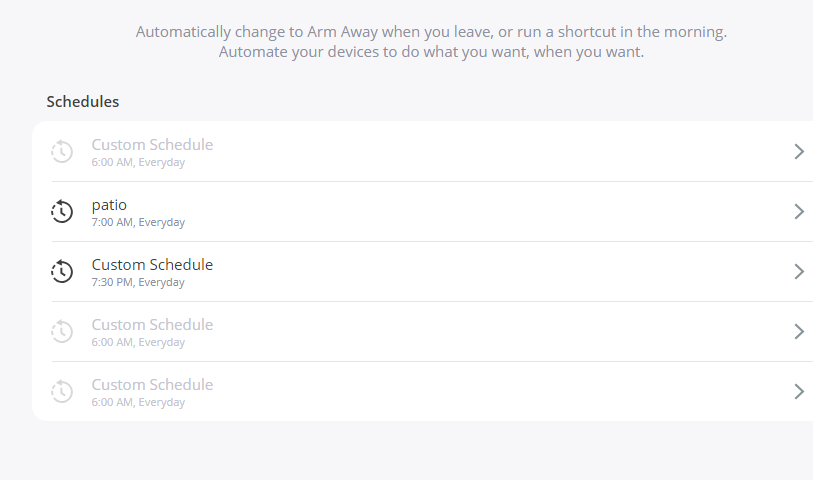Screen dimensions: 813x480
Task: Open the patio schedule title
Action: click(109, 205)
